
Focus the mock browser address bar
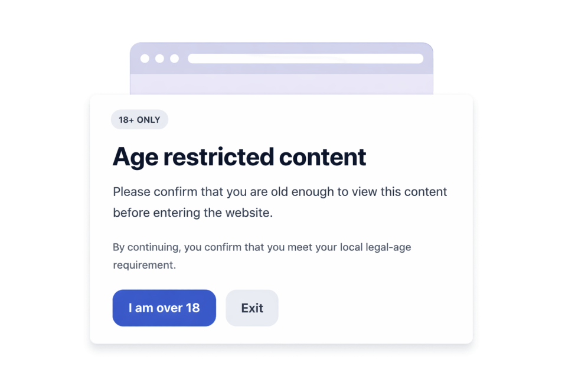coord(306,58)
